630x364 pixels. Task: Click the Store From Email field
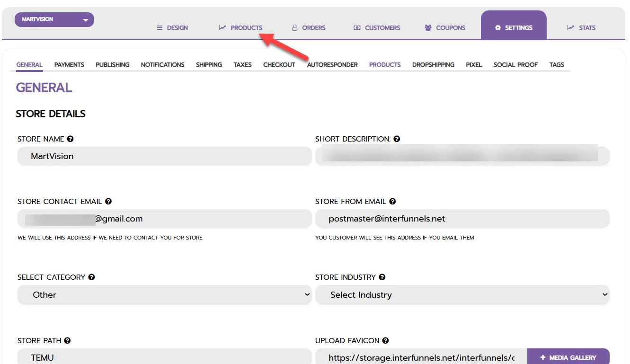(462, 219)
